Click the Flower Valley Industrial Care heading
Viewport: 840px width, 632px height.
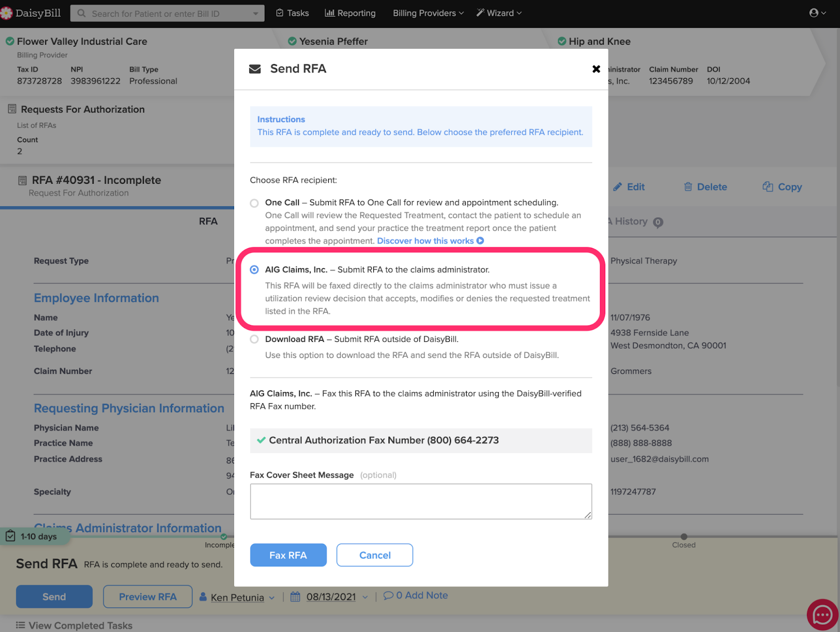tap(82, 41)
